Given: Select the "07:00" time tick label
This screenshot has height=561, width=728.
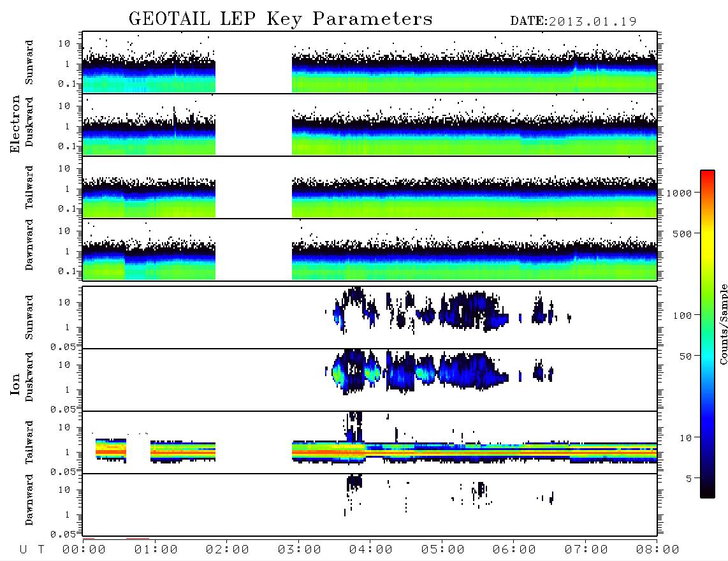Looking at the screenshot, I should tap(586, 550).
